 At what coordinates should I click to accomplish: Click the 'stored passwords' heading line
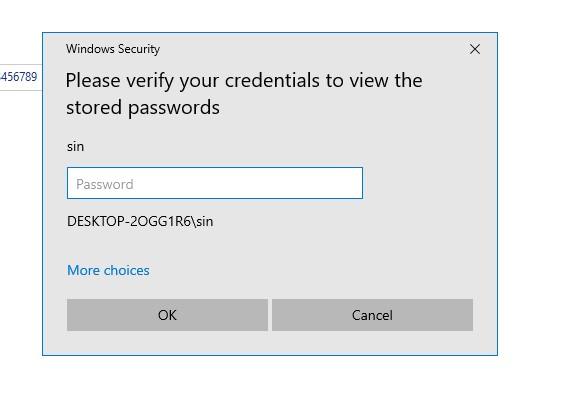pyautogui.click(x=143, y=108)
